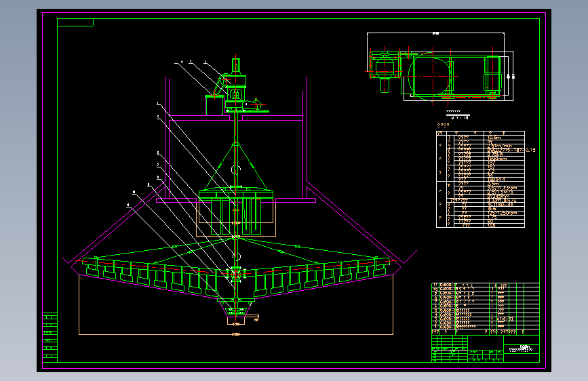The width and height of the screenshot is (588, 381).
Task: Select the "1.75" value in the specification table
Action: coord(492,217)
